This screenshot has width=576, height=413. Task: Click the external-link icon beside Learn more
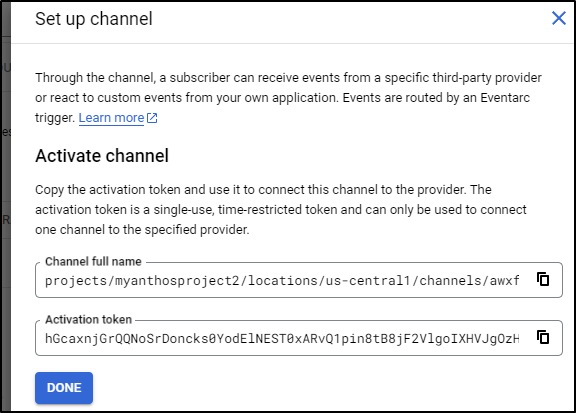click(x=152, y=118)
